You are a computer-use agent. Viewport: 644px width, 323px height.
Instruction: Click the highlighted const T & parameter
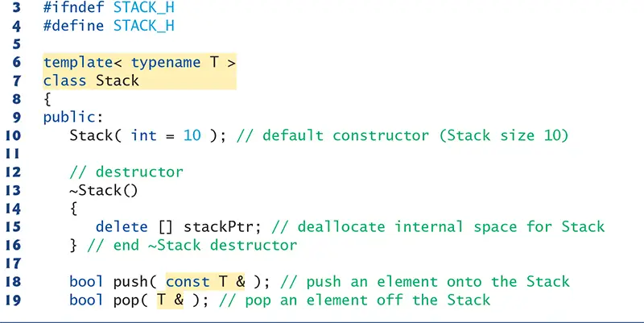tap(205, 281)
